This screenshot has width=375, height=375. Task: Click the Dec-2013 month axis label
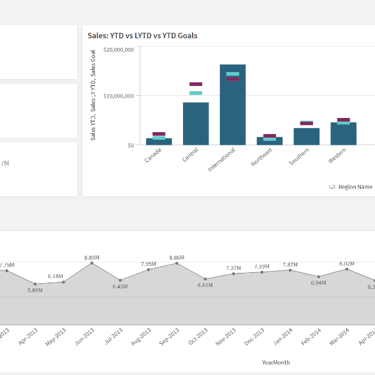coord(255,337)
